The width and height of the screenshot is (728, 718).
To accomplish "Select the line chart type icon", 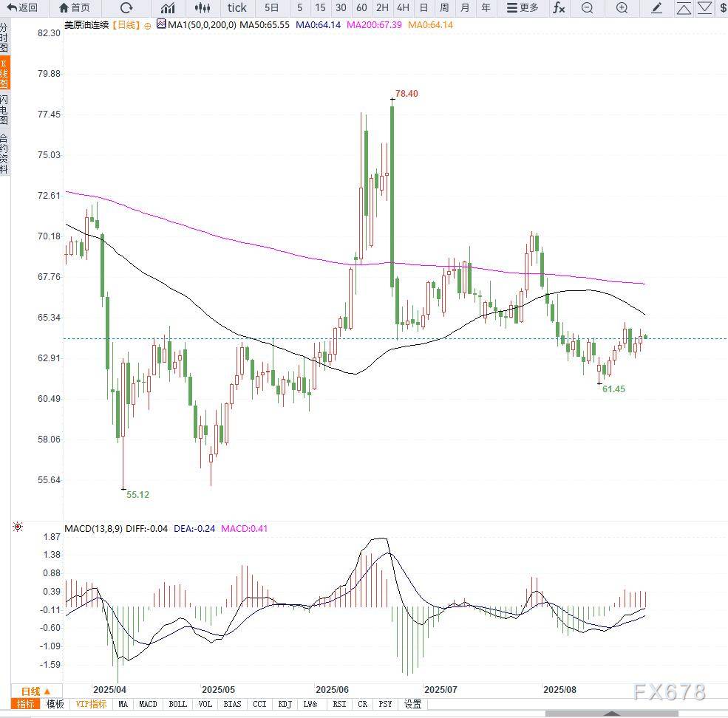I will (x=169, y=8).
